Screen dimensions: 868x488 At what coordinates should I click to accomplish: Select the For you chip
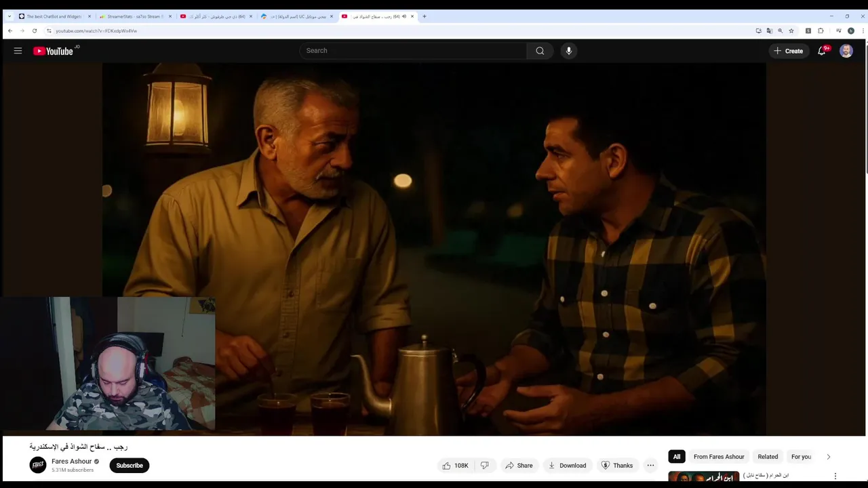click(801, 457)
